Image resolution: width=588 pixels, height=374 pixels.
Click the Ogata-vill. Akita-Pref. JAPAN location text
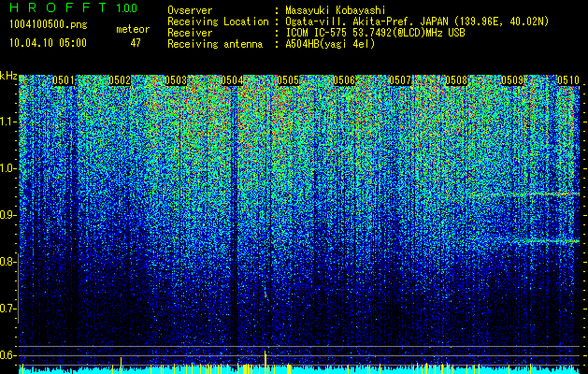coord(417,22)
